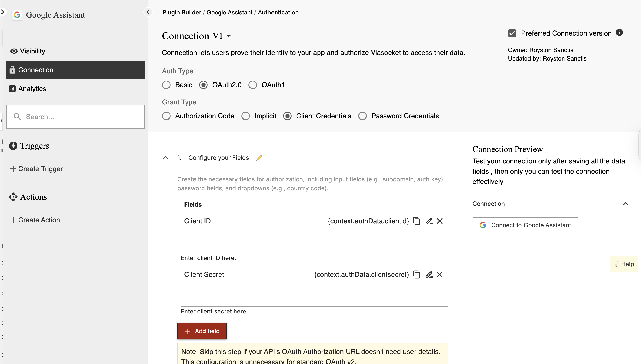Select OAuth2.0 auth type

[x=203, y=85]
